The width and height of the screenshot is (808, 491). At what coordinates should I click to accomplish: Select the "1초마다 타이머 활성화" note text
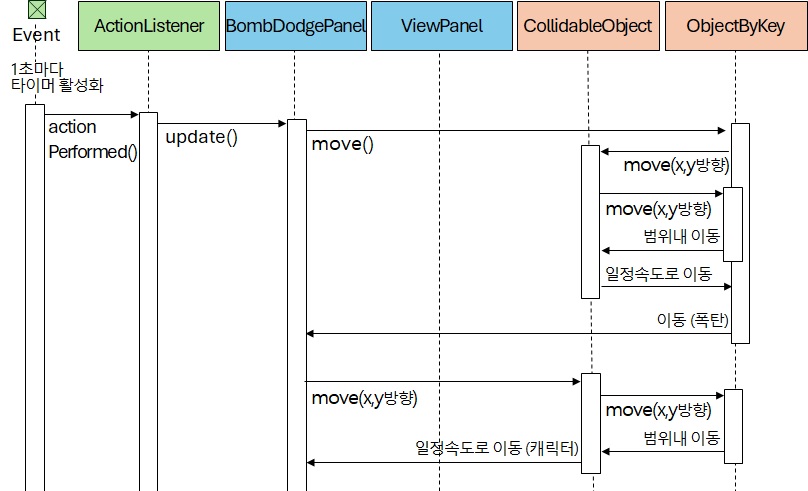click(x=57, y=77)
